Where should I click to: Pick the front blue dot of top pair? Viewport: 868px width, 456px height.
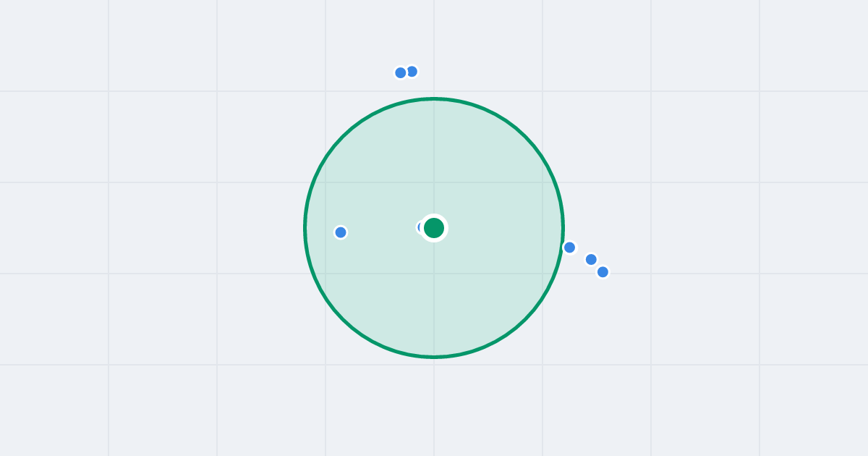coord(401,72)
